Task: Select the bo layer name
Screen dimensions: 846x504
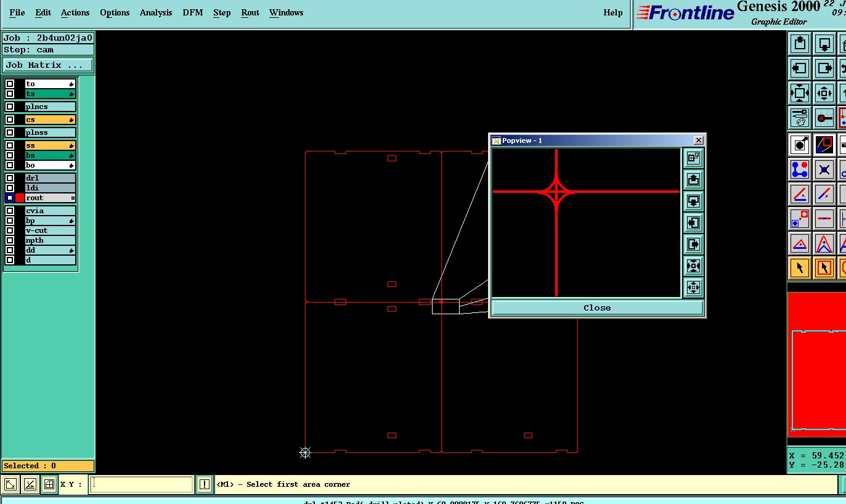Action: click(50, 165)
